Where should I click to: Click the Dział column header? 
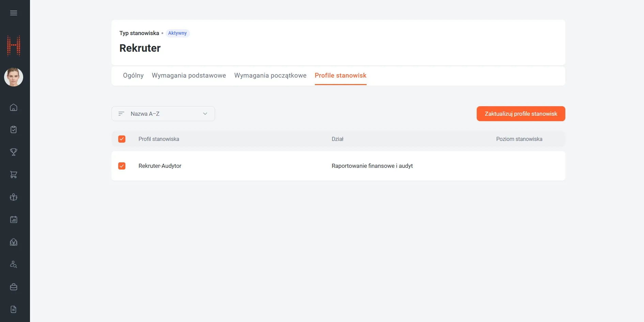[337, 139]
